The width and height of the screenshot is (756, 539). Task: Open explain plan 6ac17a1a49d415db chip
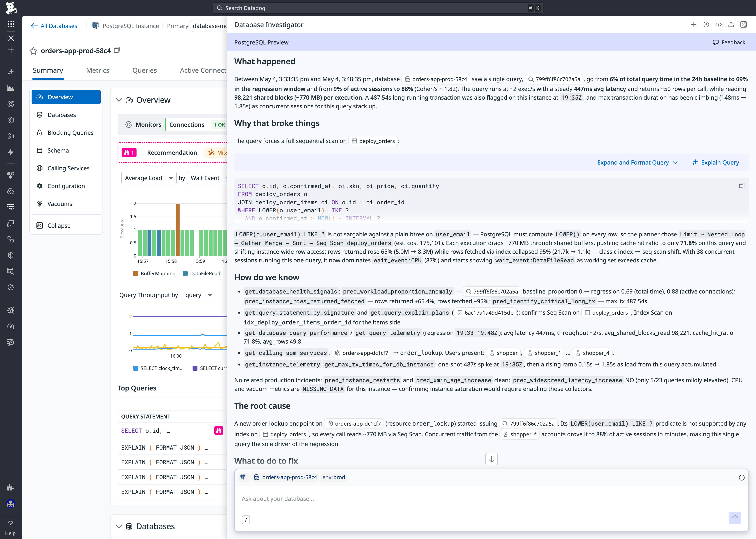485,313
